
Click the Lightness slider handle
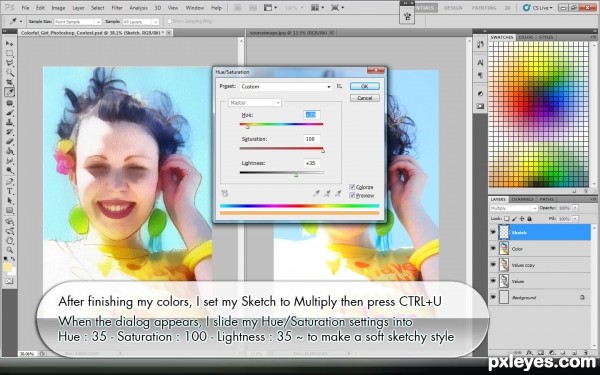[296, 175]
